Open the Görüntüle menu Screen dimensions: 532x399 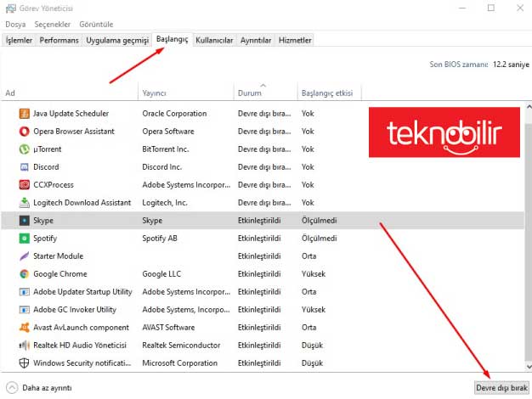(96, 25)
